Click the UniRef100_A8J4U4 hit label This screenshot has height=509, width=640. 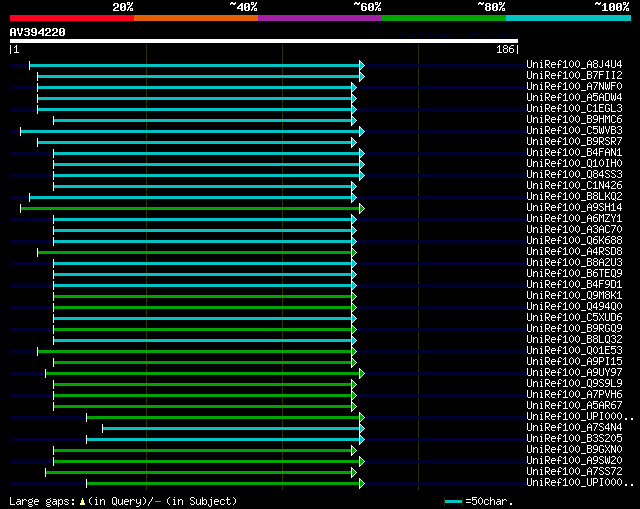pyautogui.click(x=574, y=64)
